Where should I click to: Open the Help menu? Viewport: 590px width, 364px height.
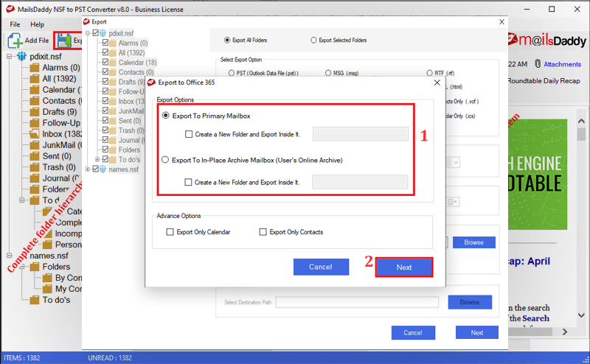click(x=38, y=24)
